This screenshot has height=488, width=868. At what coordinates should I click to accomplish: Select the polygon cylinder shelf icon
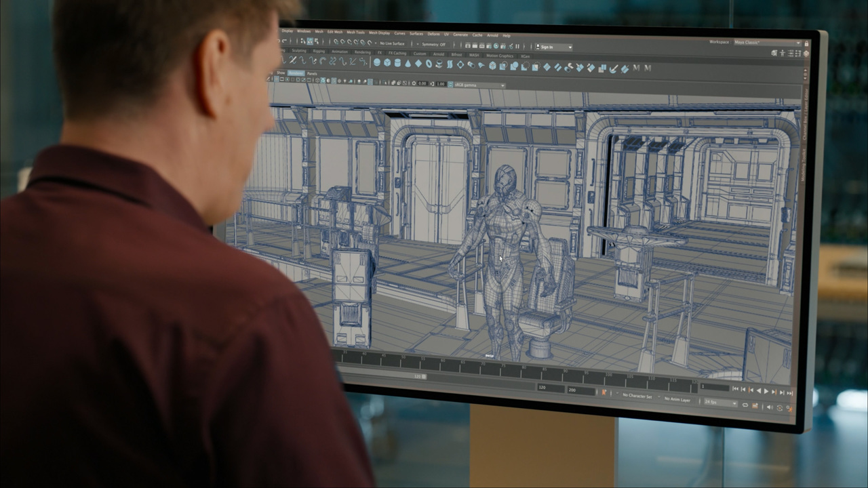point(397,63)
